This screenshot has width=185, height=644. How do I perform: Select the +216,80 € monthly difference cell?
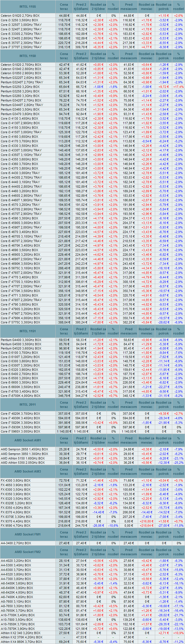[147, 521]
